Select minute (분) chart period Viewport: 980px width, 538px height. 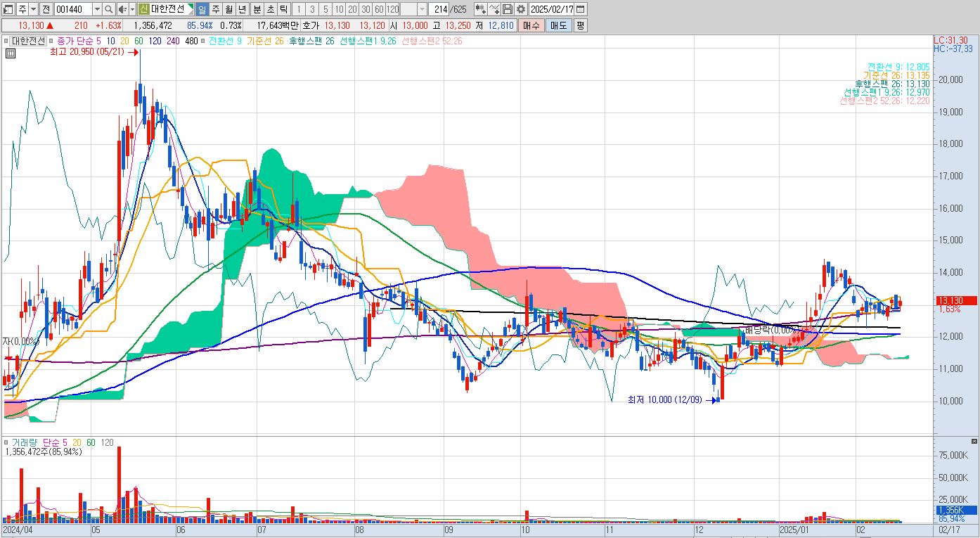pos(256,9)
